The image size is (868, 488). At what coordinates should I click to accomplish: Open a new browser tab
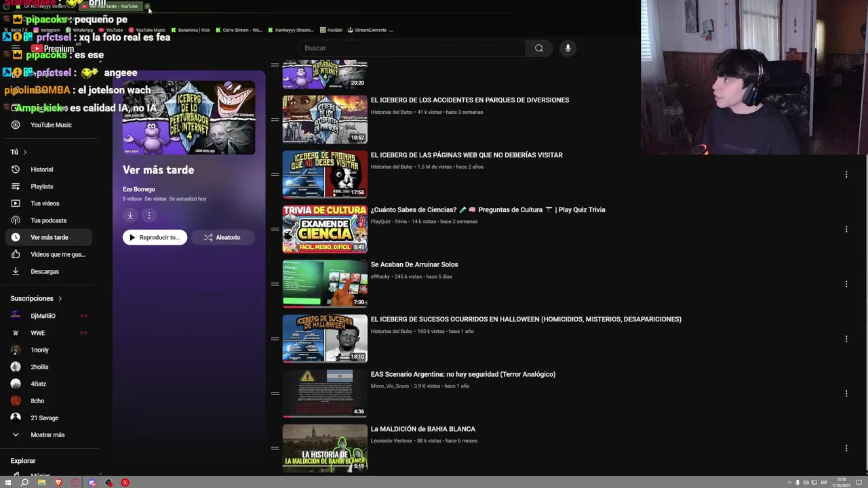tap(148, 6)
